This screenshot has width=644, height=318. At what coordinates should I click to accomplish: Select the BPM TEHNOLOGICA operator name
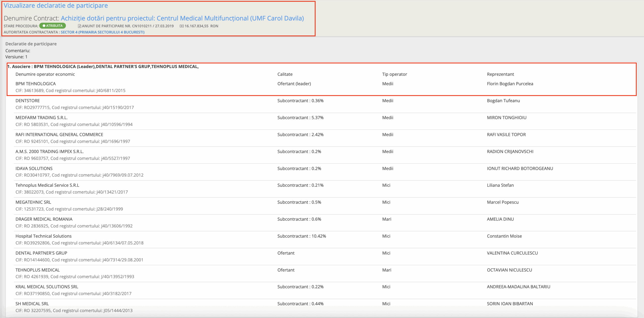pos(35,84)
